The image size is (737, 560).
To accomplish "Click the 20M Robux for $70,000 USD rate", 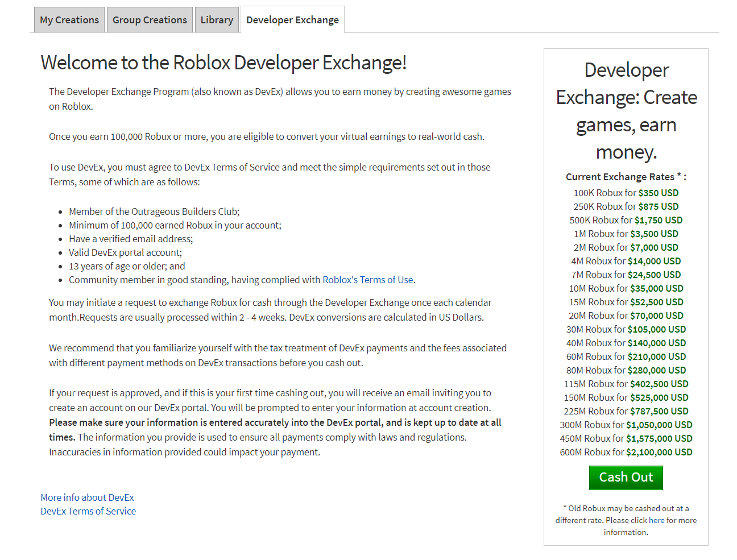I will 626,316.
